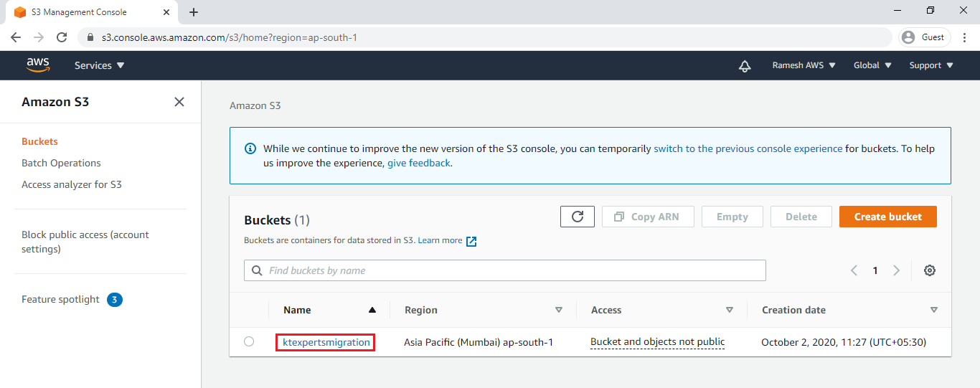Viewport: 980px width, 388px height.
Task: Go to previous page of buckets
Action: pos(854,270)
